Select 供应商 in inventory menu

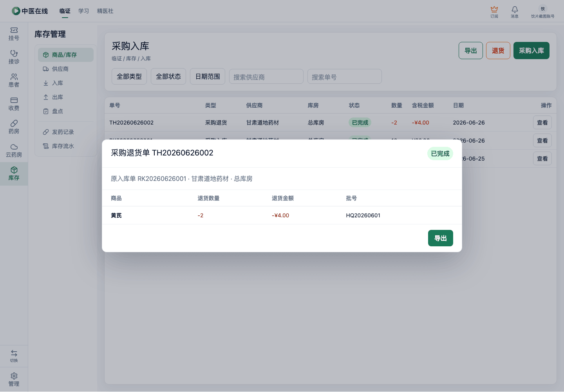pyautogui.click(x=66, y=69)
